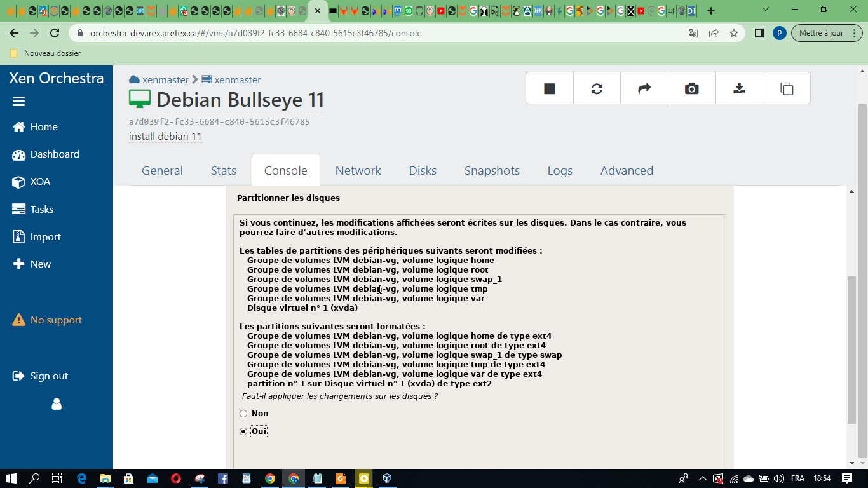Click the browser address bar URL
Viewport: 868px width, 488px height.
[255, 33]
